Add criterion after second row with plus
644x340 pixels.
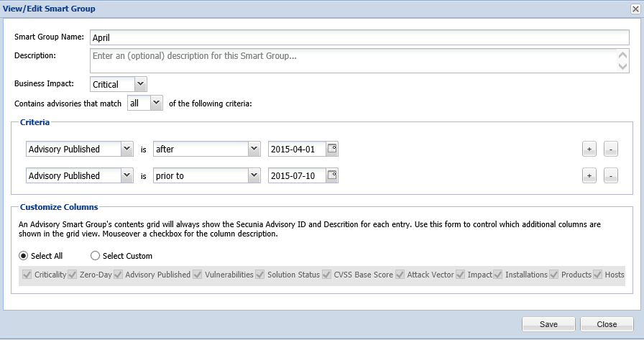point(589,175)
